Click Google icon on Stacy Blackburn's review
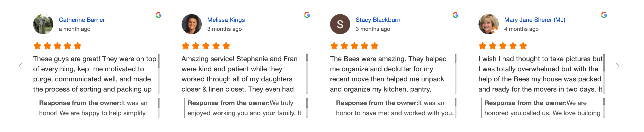Image resolution: width=644 pixels, height=132 pixels. tap(456, 15)
